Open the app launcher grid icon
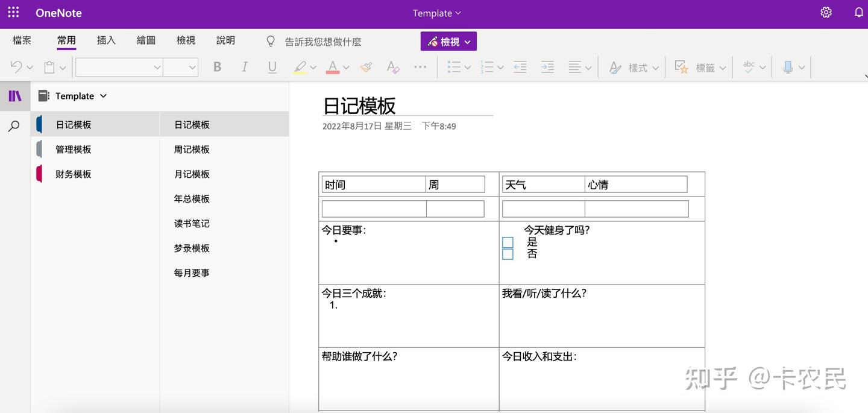 coord(13,13)
